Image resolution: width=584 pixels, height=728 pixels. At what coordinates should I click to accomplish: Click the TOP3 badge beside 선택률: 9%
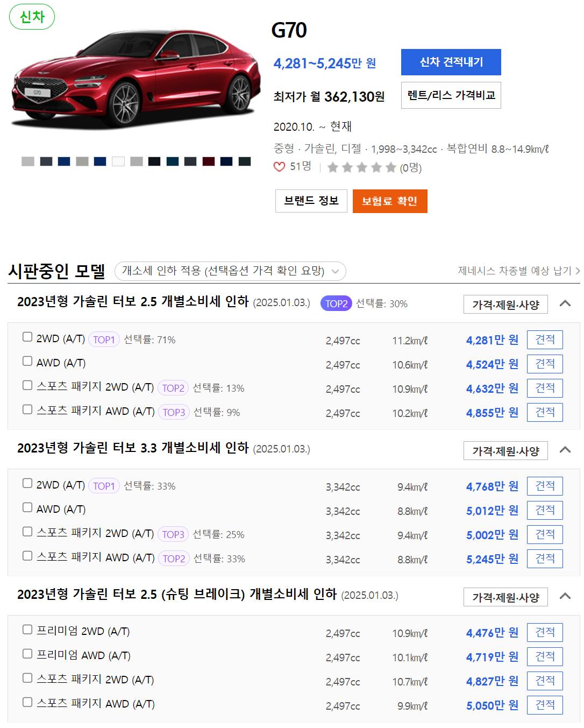174,412
